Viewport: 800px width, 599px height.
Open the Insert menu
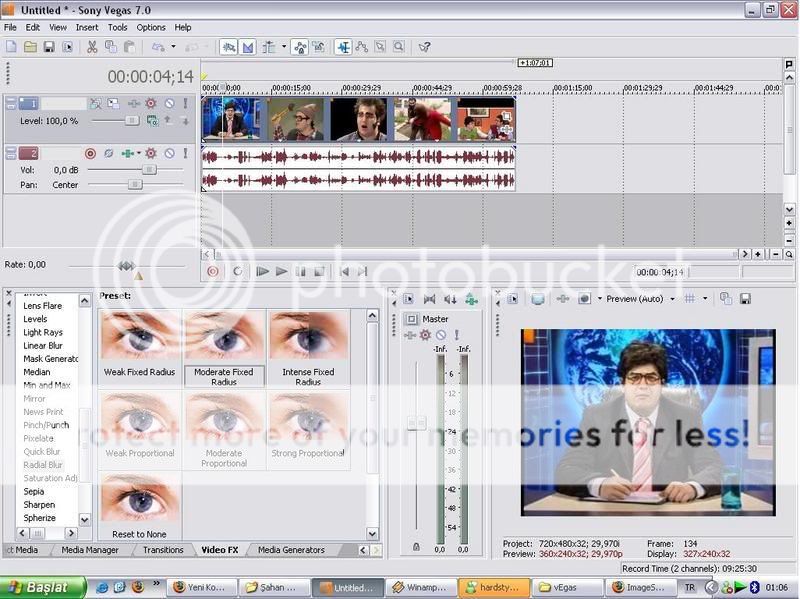coord(87,28)
